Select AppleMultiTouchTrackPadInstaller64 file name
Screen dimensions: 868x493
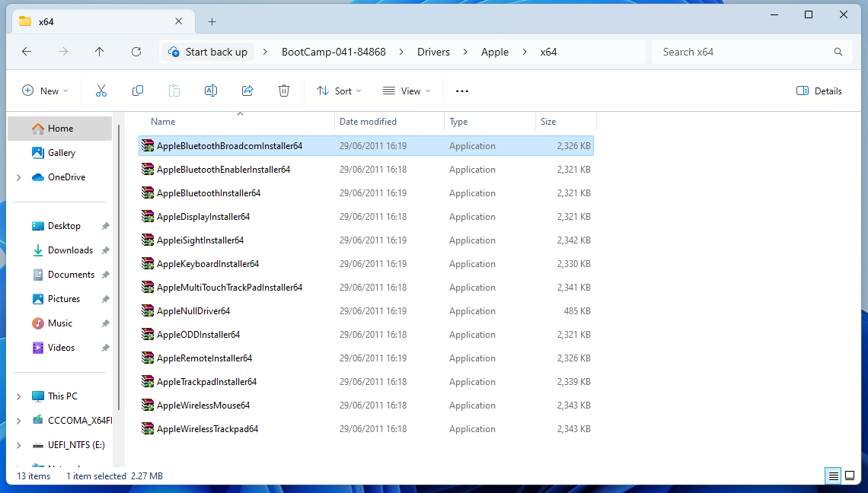[229, 288]
